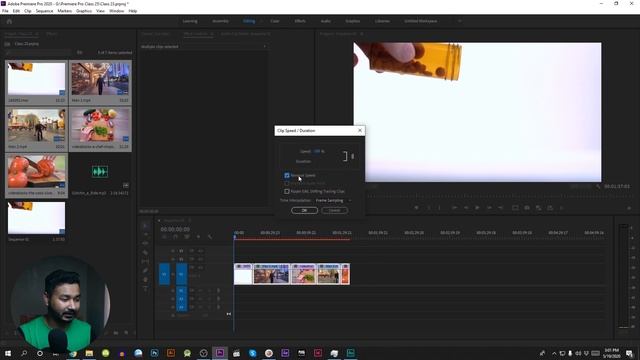The width and height of the screenshot is (640, 360).
Task: Open the File menu
Action: [x=5, y=11]
